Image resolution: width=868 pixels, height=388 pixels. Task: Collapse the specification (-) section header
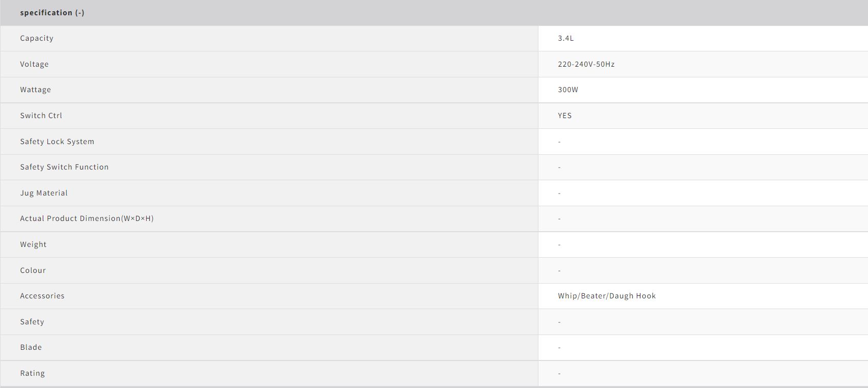click(52, 13)
